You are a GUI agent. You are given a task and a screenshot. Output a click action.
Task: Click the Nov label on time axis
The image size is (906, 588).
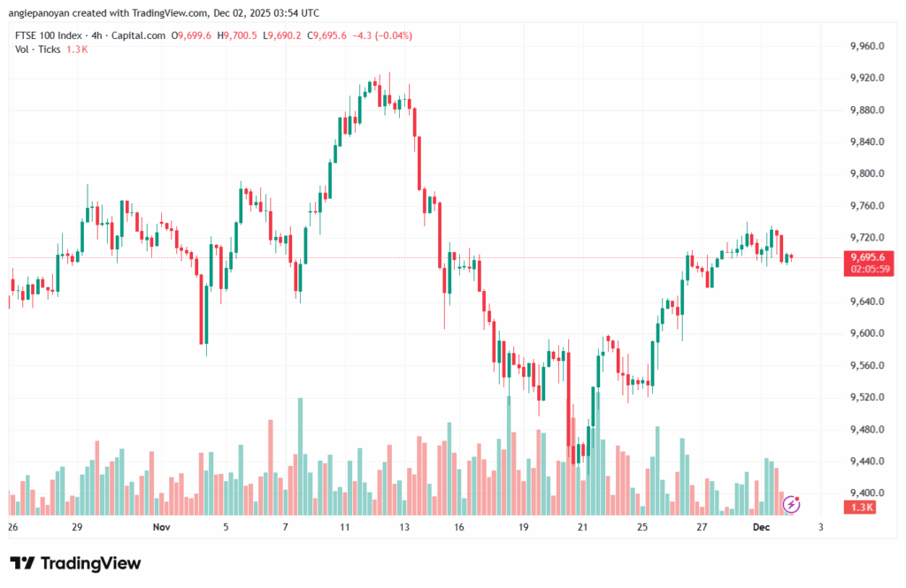pos(160,527)
